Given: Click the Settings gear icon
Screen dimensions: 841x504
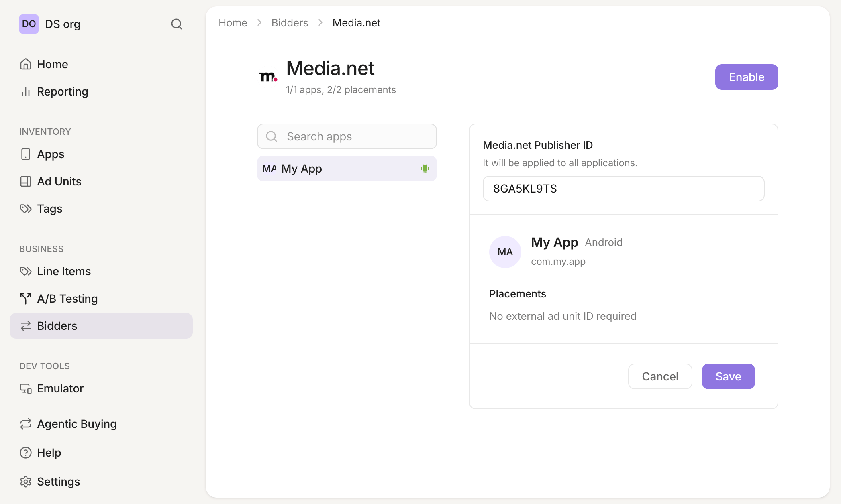Looking at the screenshot, I should pos(26,482).
